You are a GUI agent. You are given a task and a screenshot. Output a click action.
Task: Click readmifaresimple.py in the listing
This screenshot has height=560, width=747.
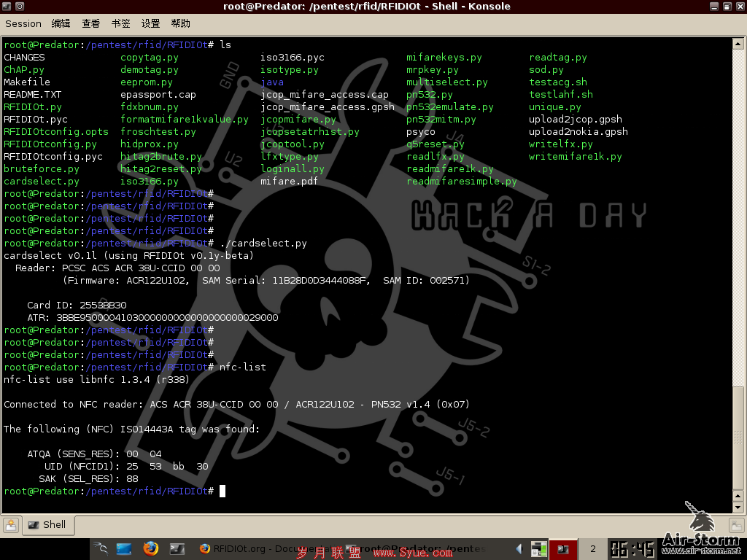tap(462, 181)
